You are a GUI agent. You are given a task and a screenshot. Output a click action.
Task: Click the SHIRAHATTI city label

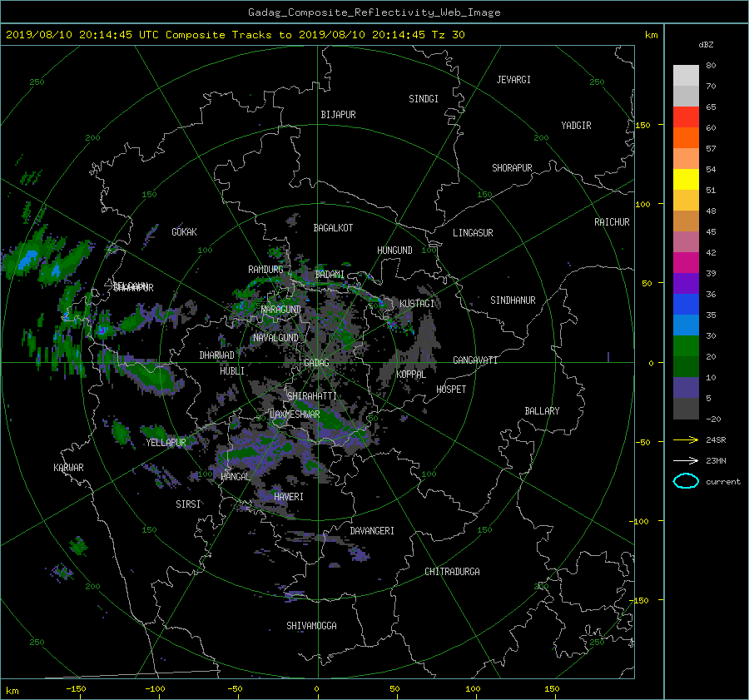click(x=312, y=396)
